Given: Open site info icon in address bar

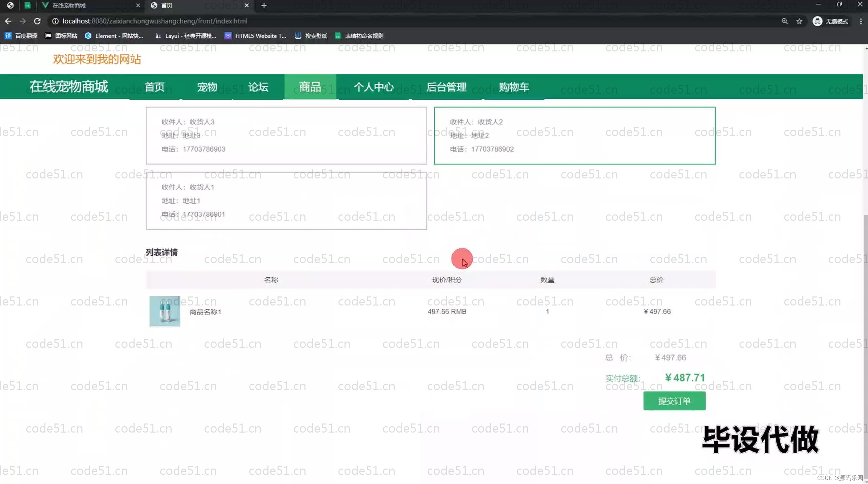Looking at the screenshot, I should pos(55,21).
